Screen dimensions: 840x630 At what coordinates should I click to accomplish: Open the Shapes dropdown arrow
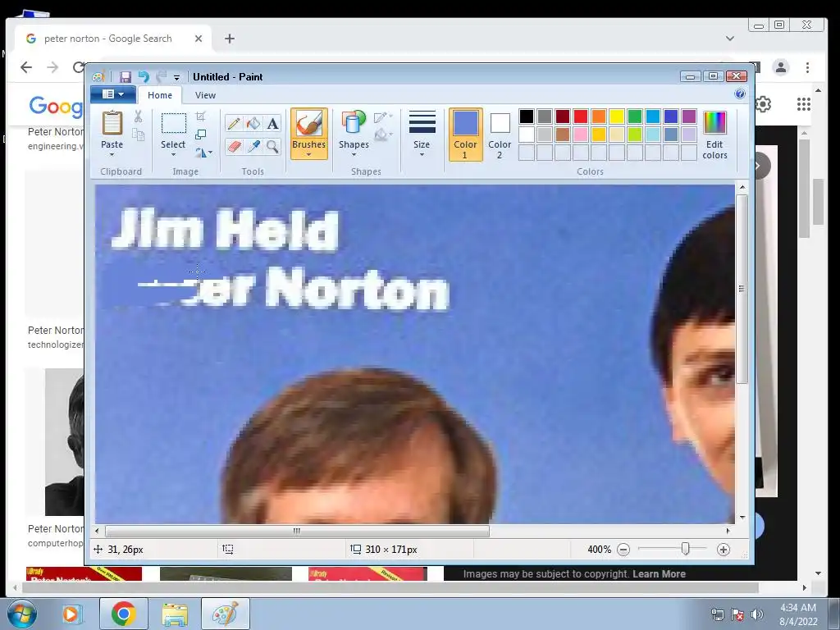point(354,155)
